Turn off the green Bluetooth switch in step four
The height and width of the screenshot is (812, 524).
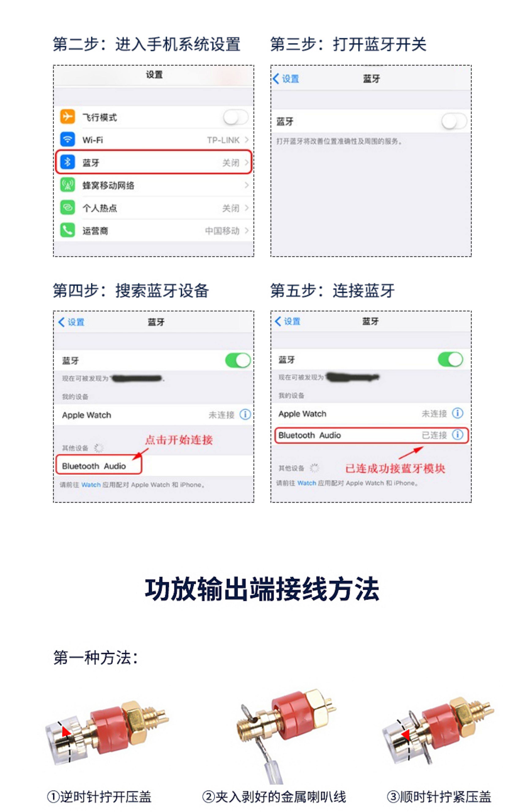coord(238,360)
